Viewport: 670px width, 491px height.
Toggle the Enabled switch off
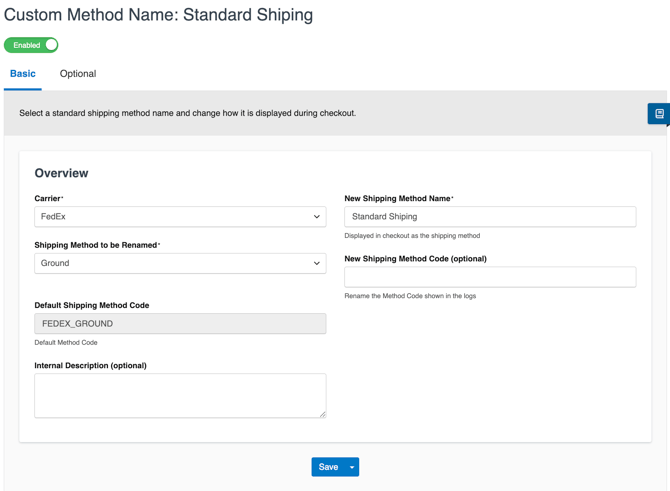pyautogui.click(x=31, y=45)
